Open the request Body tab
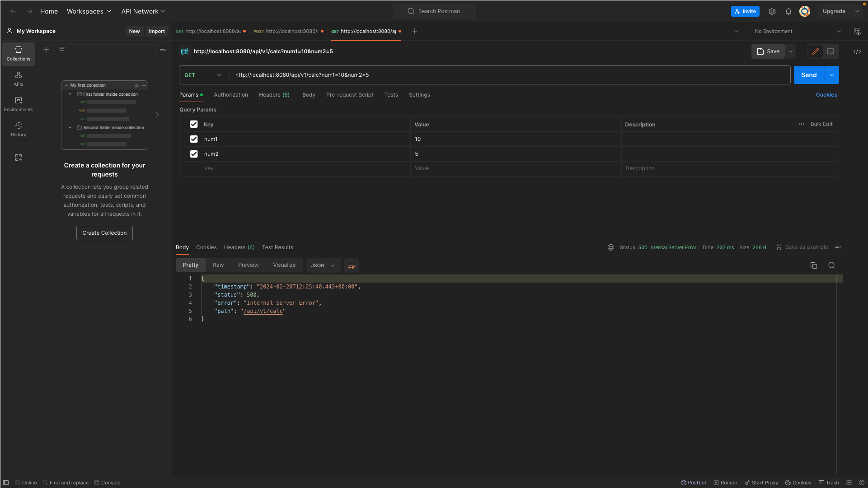Viewport: 868px width, 488px height. 309,95
